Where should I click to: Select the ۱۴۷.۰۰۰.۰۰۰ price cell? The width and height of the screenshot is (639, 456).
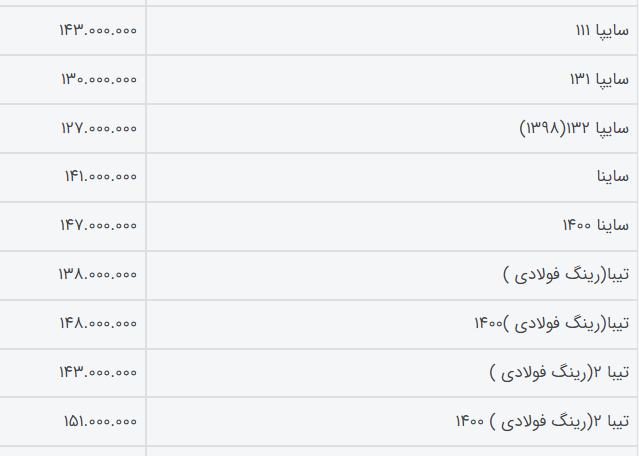(x=98, y=226)
